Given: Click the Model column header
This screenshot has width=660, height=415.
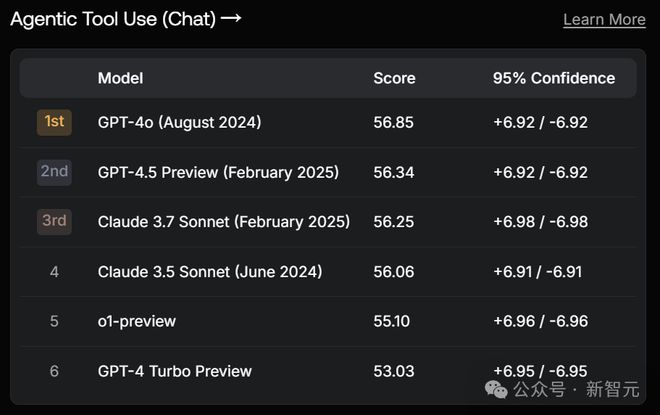Looking at the screenshot, I should pos(120,78).
